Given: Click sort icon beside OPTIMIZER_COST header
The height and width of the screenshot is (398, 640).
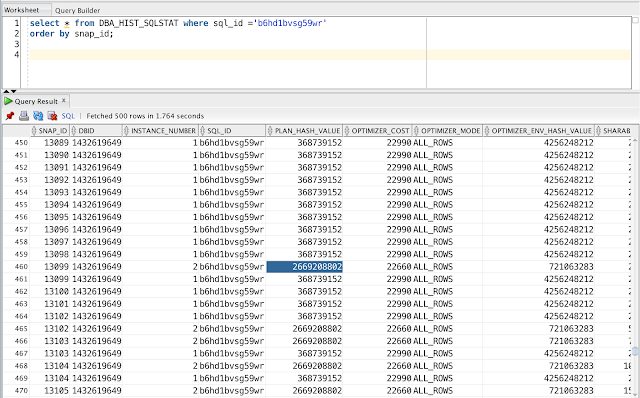Looking at the screenshot, I should point(347,131).
